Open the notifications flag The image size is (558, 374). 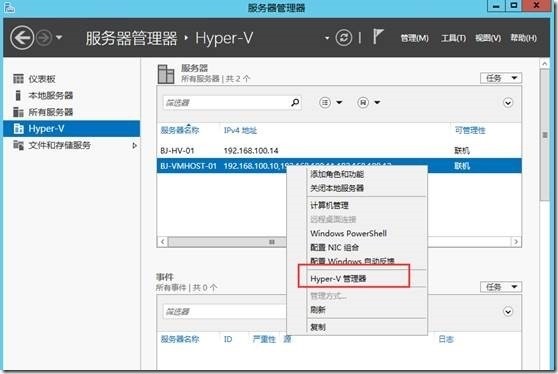pyautogui.click(x=378, y=37)
